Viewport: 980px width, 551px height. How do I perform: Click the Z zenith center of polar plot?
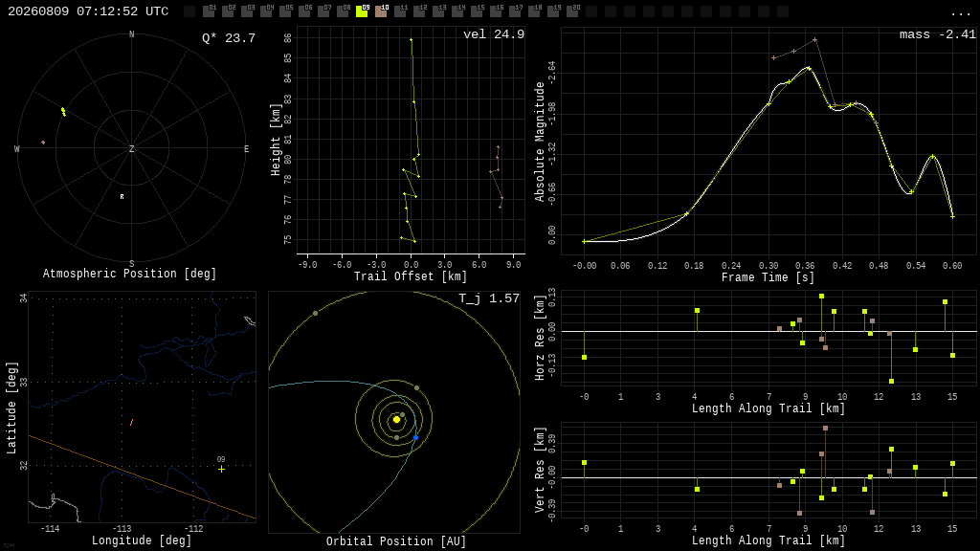tap(131, 148)
